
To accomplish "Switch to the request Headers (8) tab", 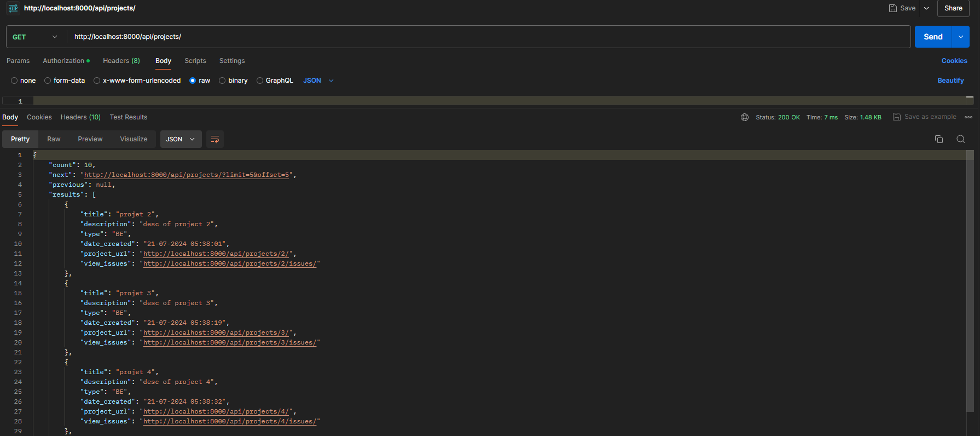I will pos(121,61).
